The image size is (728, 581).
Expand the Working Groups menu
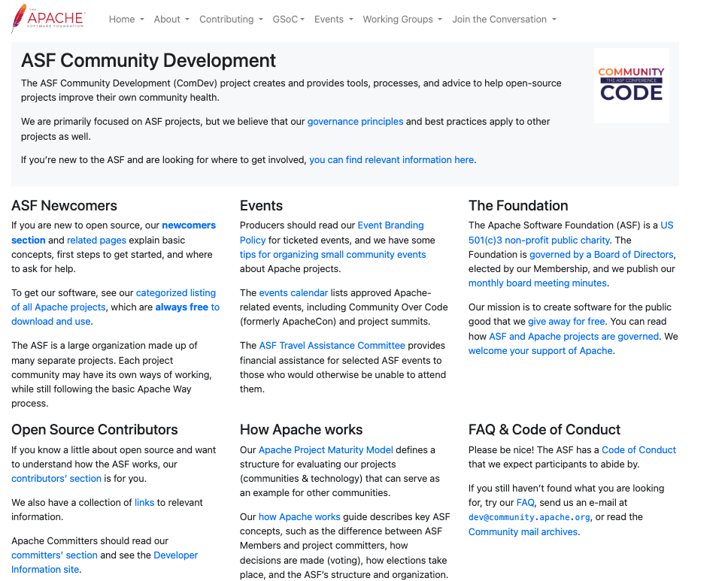coord(402,20)
